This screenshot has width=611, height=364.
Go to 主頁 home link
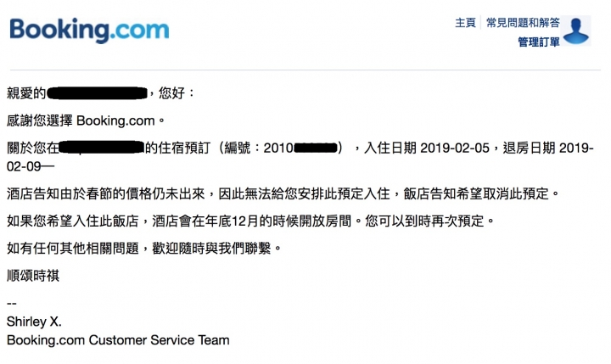(465, 23)
